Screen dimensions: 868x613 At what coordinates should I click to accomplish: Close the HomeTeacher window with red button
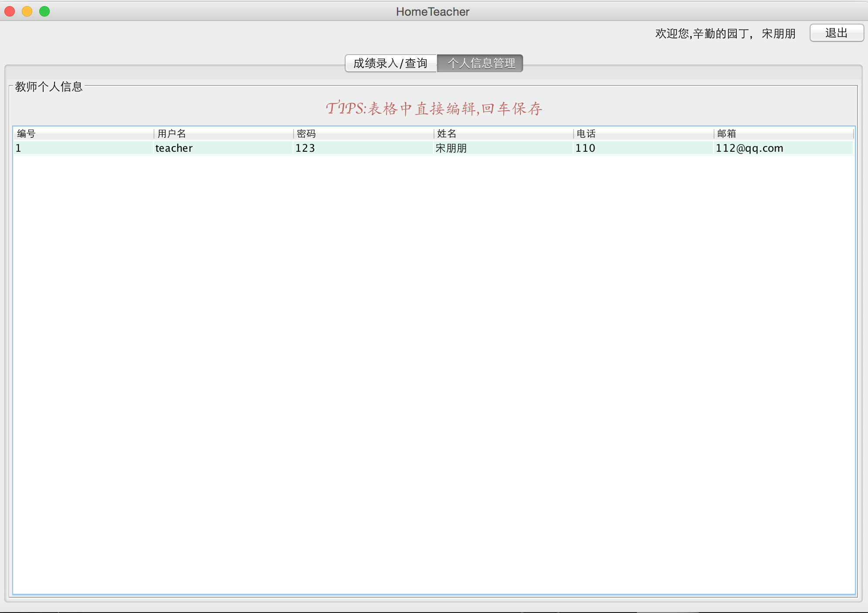coord(10,11)
